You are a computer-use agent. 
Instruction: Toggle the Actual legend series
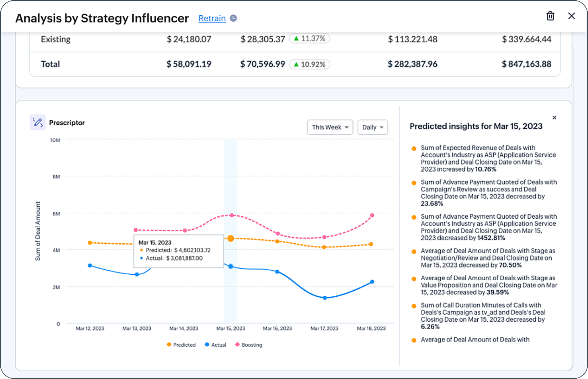coord(216,345)
